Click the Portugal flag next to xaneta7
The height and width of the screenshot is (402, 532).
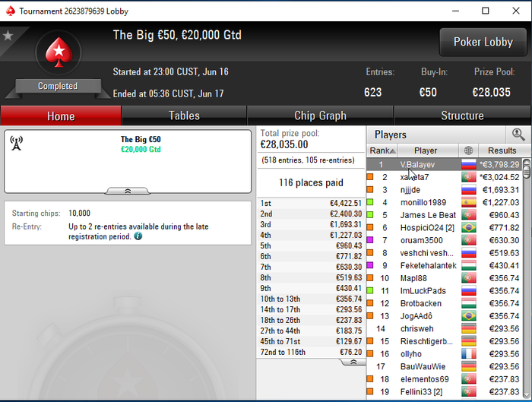[469, 177]
